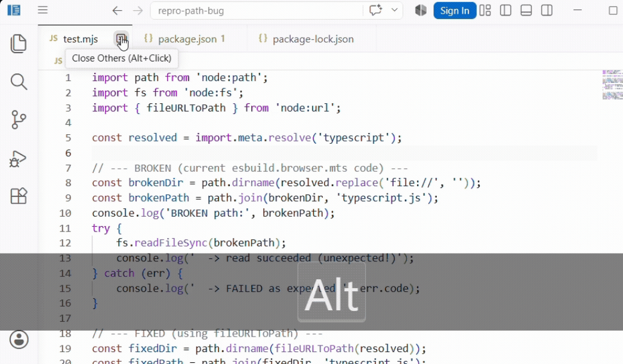Click the repro-path-bug command center field
The image size is (623, 364).
coord(256,11)
